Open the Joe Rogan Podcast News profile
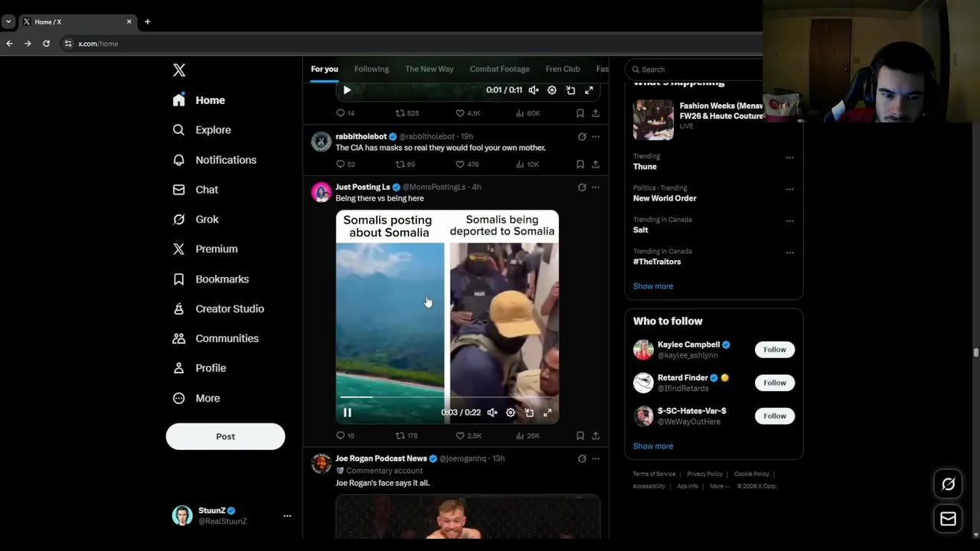Viewport: 980px width, 551px height. click(381, 458)
